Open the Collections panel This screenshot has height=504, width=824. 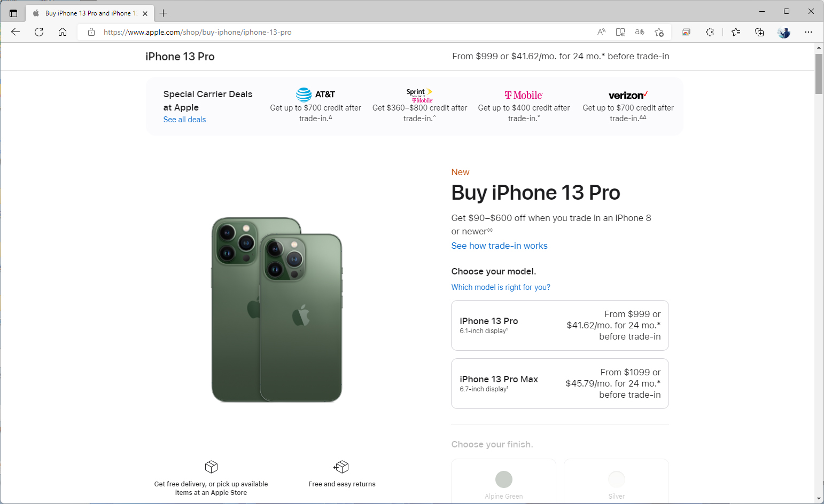pos(759,32)
